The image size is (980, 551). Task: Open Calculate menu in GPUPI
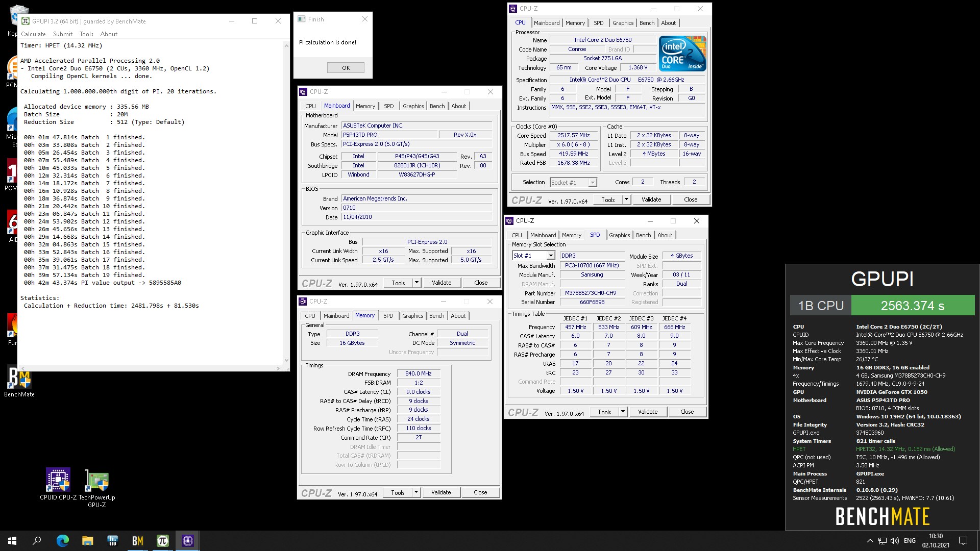click(x=33, y=34)
